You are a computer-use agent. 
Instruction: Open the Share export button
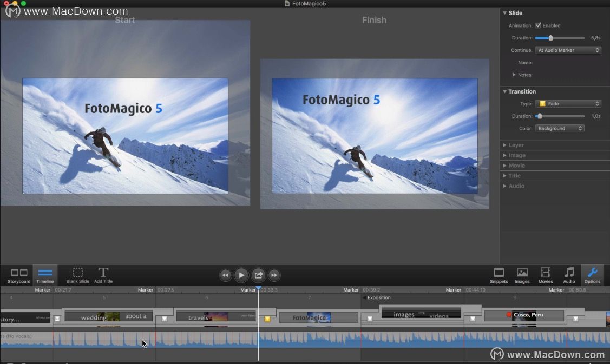258,275
